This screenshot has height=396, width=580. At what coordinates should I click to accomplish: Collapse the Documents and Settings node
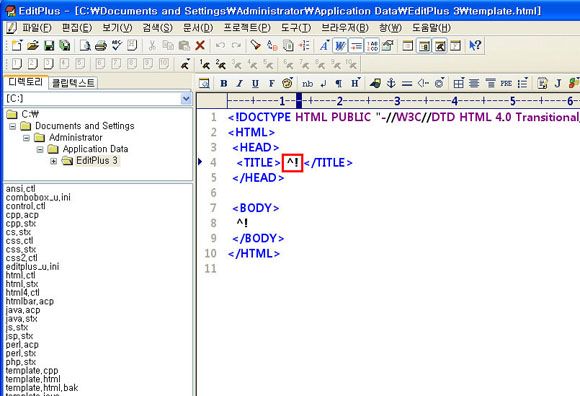click(x=13, y=126)
